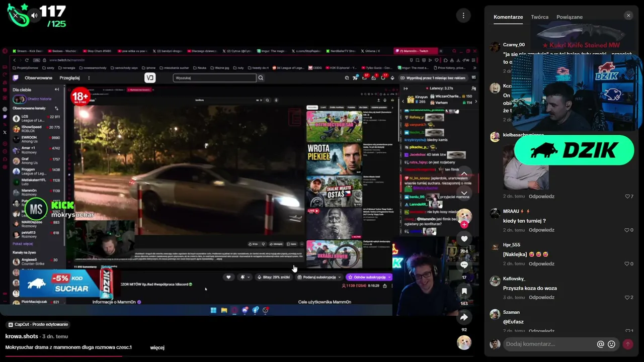Image resolution: width=644 pixels, height=362 pixels.
Task: Follow the creator with the red plus button
Action: 464,225
